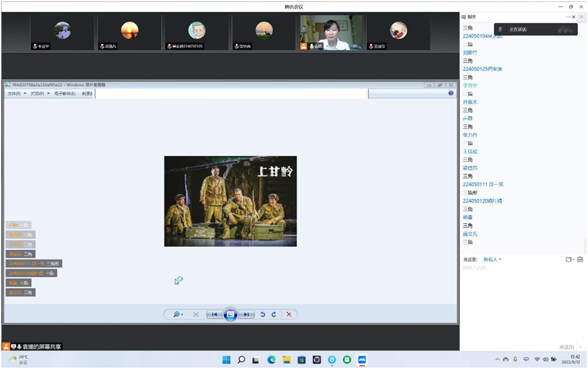Click muted mic icon on 王佳欣 tile

point(371,46)
